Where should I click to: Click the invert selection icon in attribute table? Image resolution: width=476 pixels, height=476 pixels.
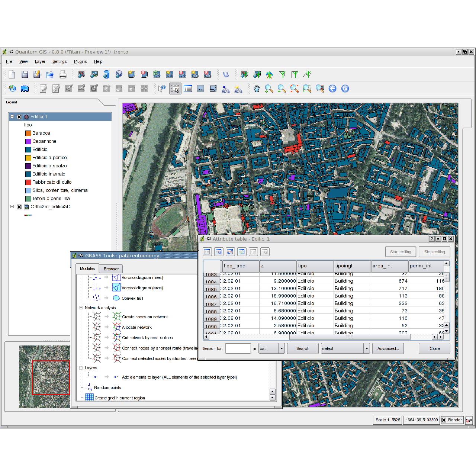point(230,252)
